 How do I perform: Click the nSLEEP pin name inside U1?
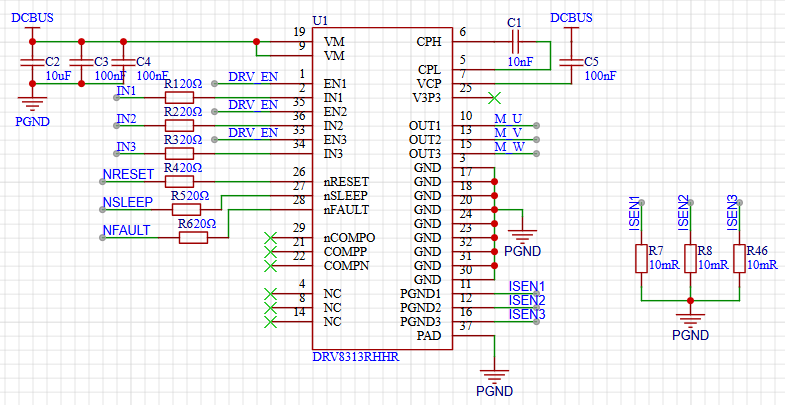(346, 195)
